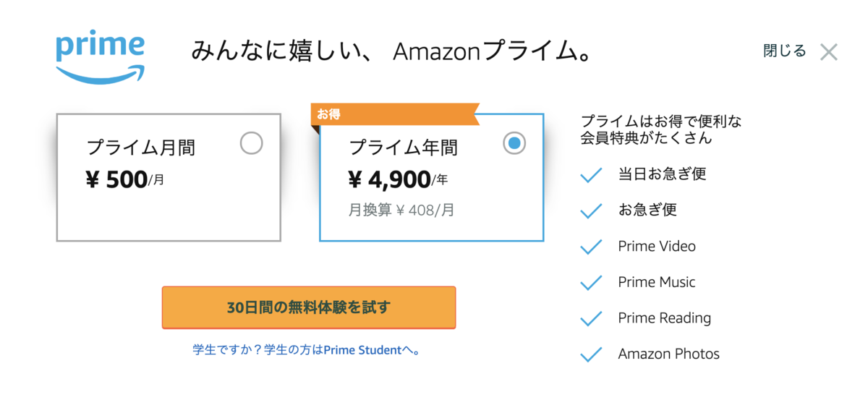Click the ¥ 500/月 price text
The width and height of the screenshot is (868, 413).
(x=124, y=179)
